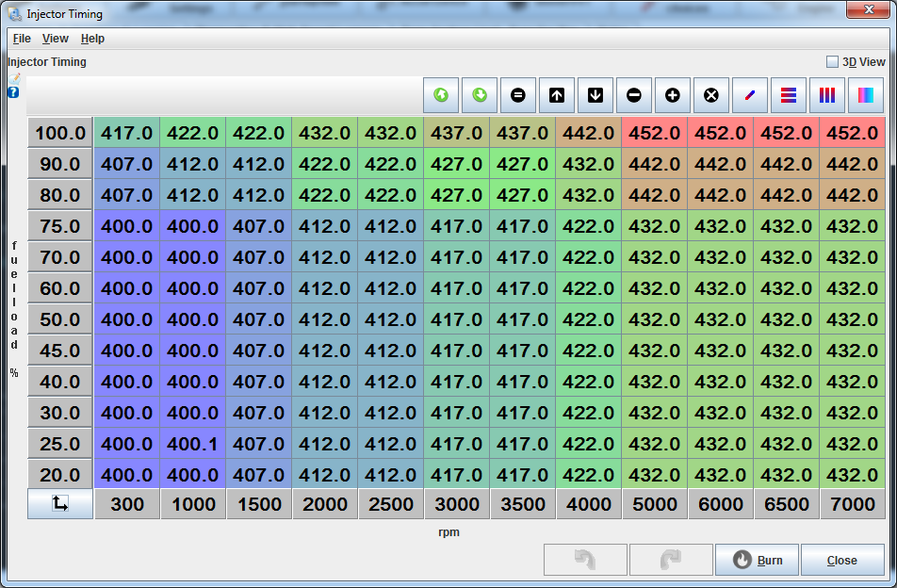Click the undo arrow button
Viewport: 897px width, 588px height.
585,560
